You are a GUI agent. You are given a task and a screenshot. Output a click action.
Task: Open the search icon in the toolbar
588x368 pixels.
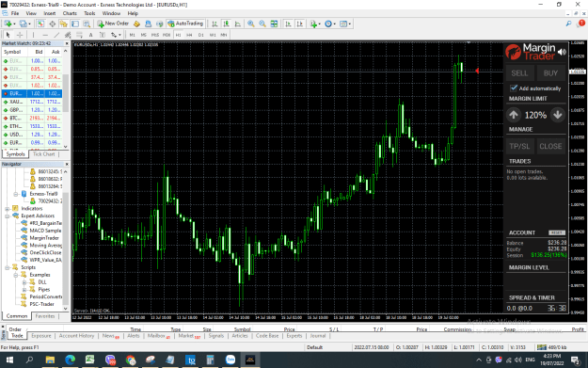[x=568, y=24]
